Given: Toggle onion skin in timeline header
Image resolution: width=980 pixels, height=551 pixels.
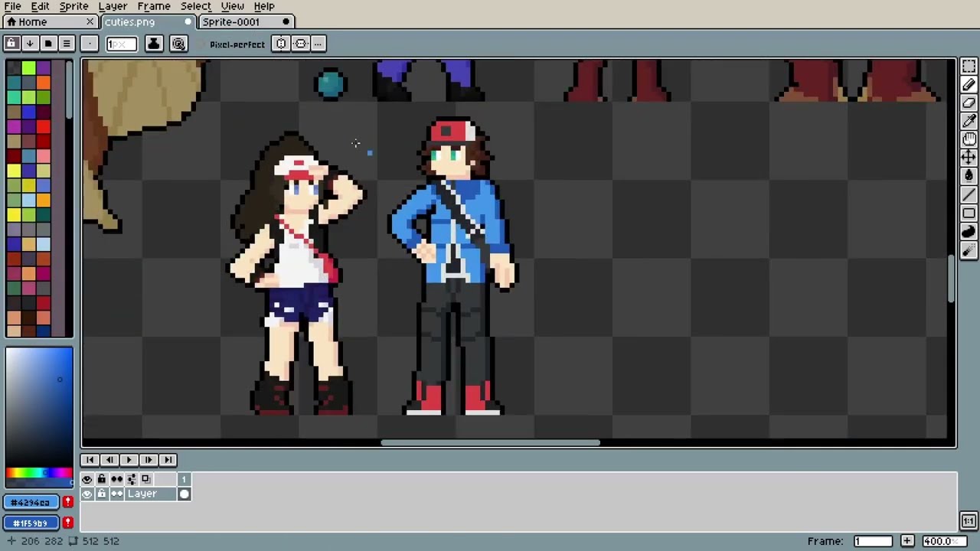Looking at the screenshot, I should [145, 479].
